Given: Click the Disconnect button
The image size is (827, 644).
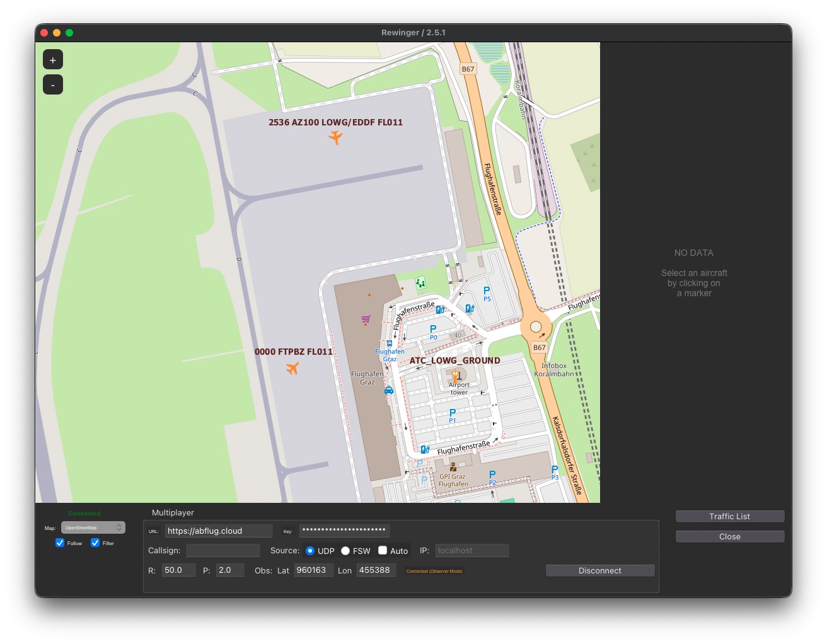Looking at the screenshot, I should (599, 570).
